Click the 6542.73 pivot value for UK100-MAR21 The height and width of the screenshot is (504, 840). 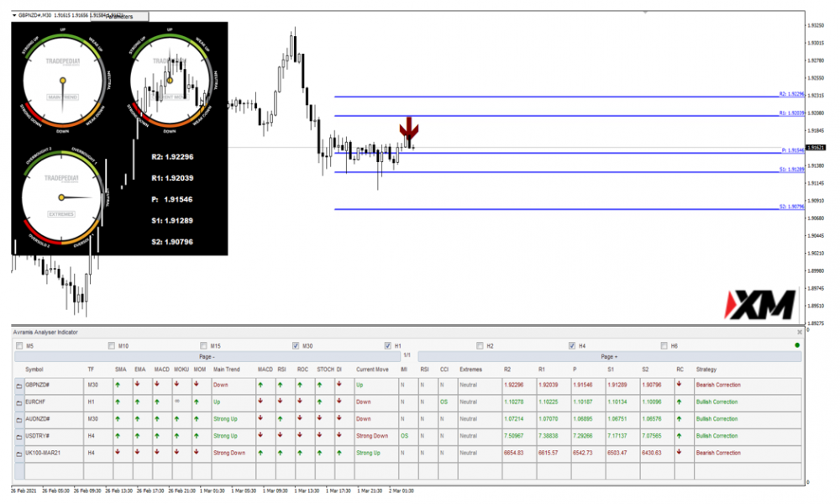click(x=583, y=453)
